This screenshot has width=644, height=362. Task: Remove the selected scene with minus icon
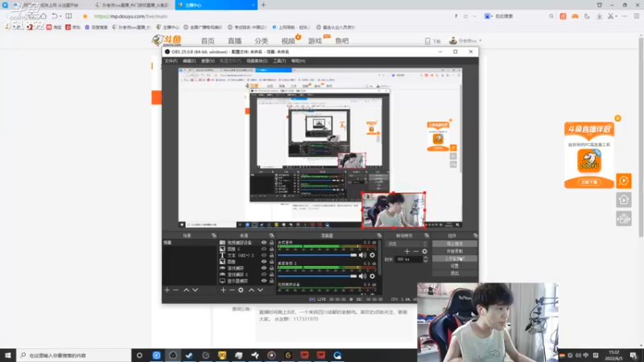[175, 290]
